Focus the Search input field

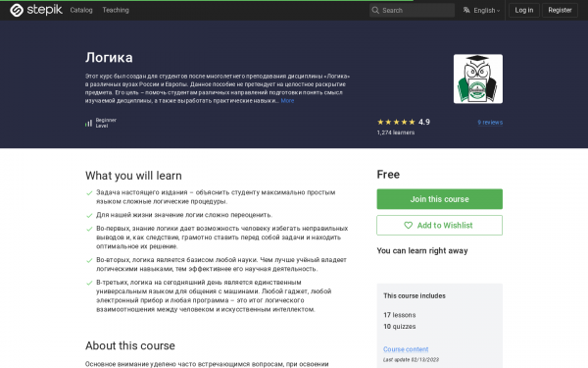(x=412, y=10)
